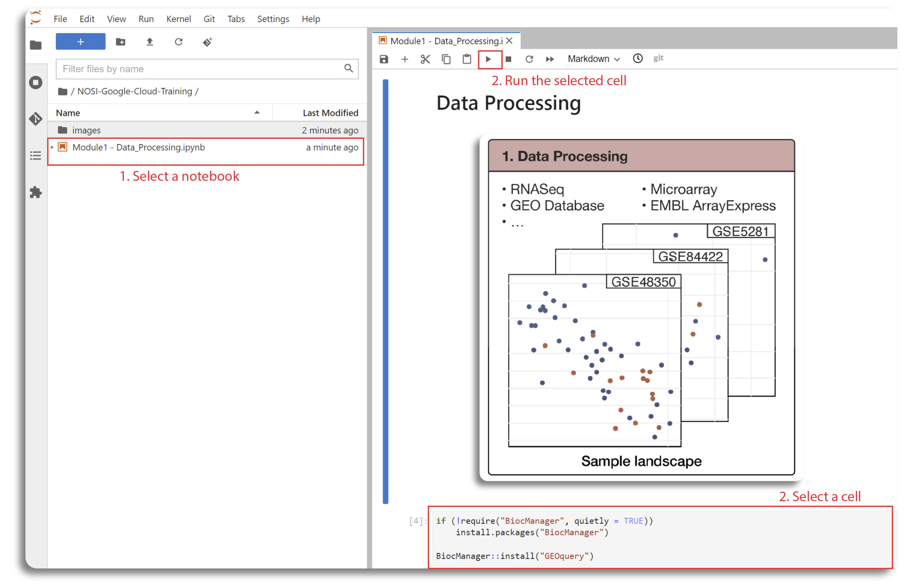912x588 pixels.
Task: Restart kernel and run all cells
Action: [550, 59]
